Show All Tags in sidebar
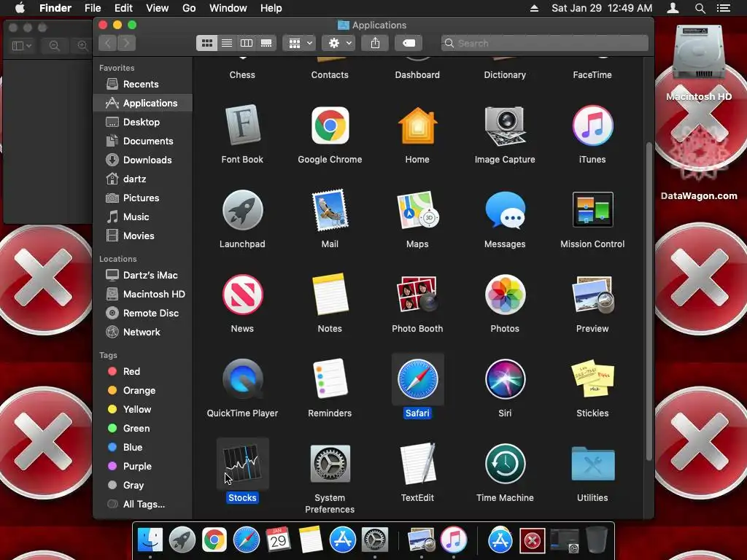The image size is (747, 560). pos(143,505)
